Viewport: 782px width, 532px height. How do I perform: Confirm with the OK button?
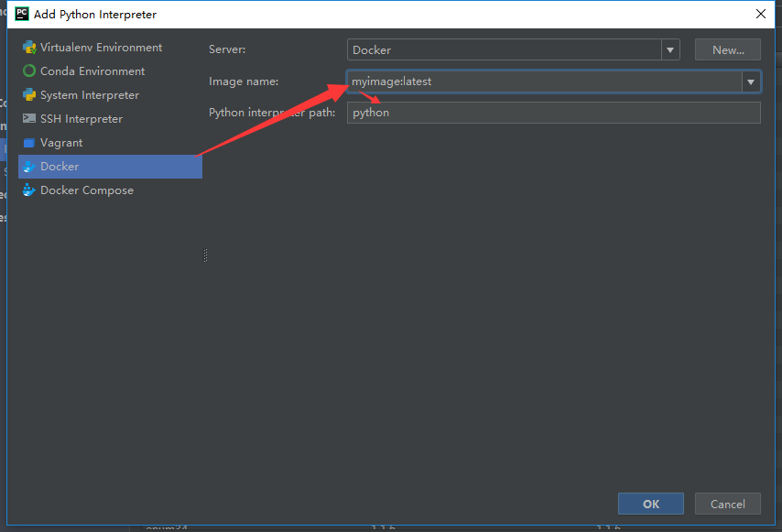tap(651, 505)
